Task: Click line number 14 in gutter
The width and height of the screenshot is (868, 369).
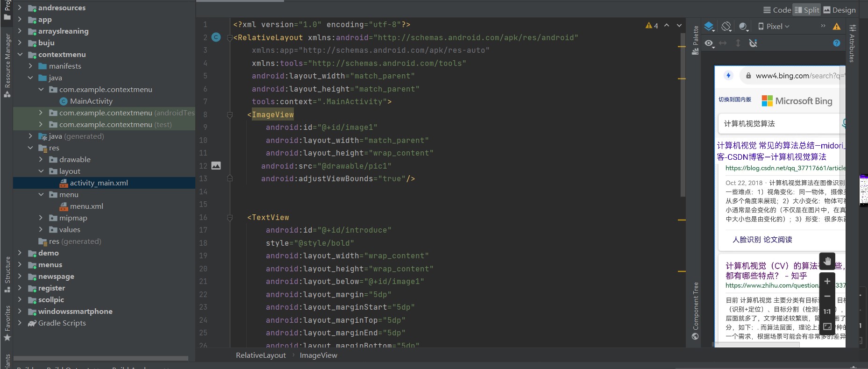Action: (x=203, y=192)
